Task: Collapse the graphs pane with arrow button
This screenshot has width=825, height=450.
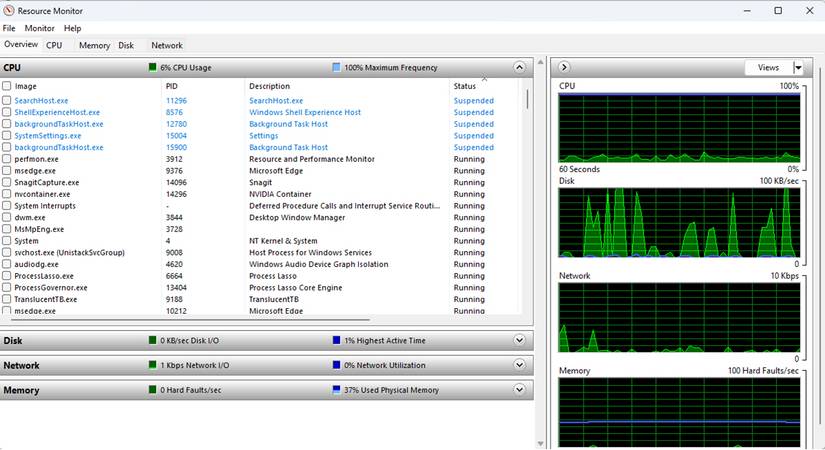Action: [564, 67]
